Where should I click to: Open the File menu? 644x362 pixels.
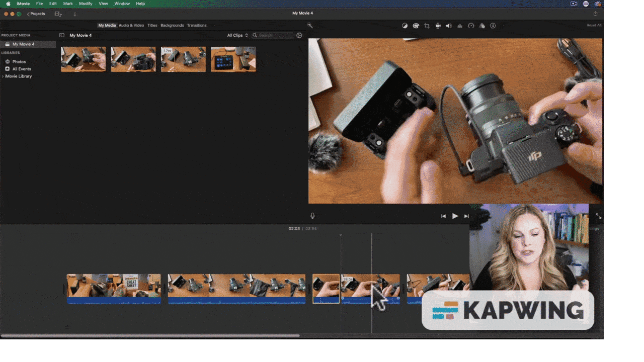[39, 4]
